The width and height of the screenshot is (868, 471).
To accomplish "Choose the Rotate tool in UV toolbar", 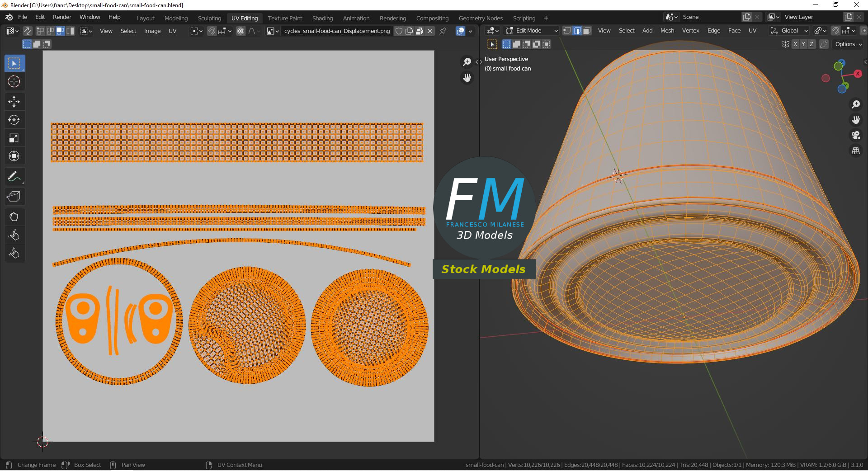I will (x=14, y=120).
